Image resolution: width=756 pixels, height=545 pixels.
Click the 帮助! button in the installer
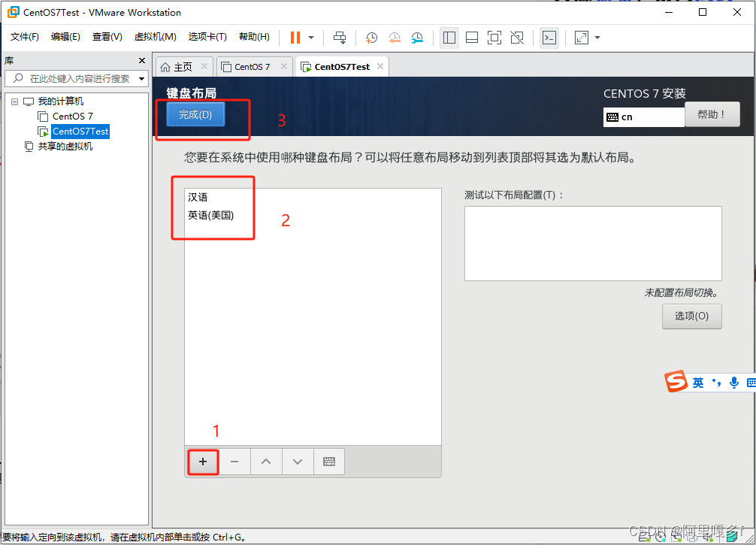tap(711, 114)
